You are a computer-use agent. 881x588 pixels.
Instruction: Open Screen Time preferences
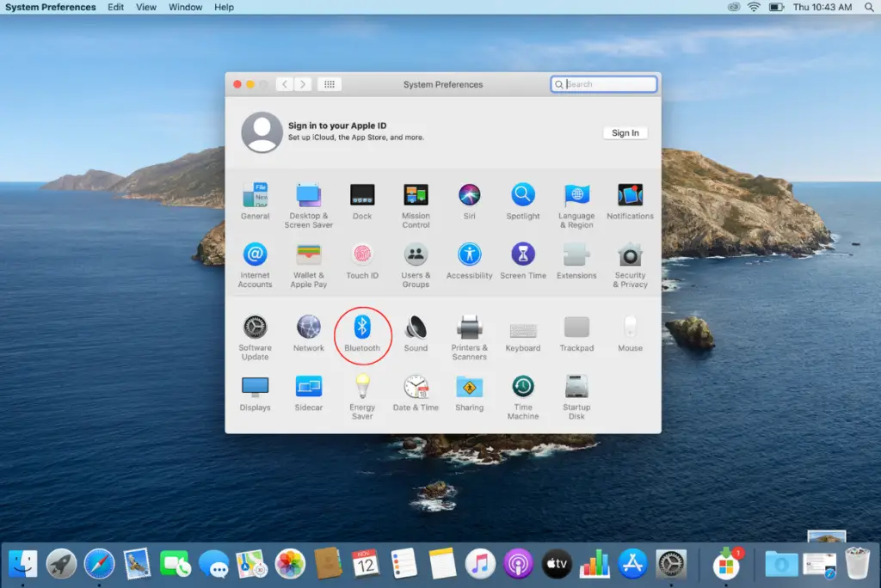[523, 261]
